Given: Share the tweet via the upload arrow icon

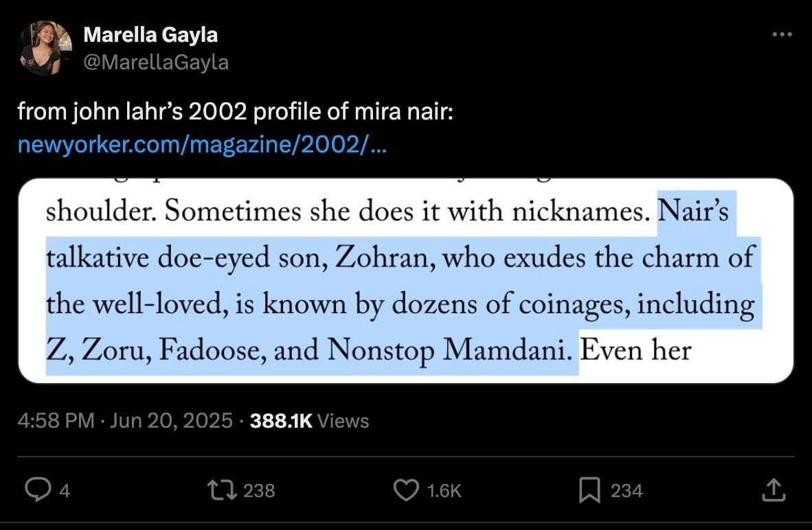Looking at the screenshot, I should pos(774,489).
